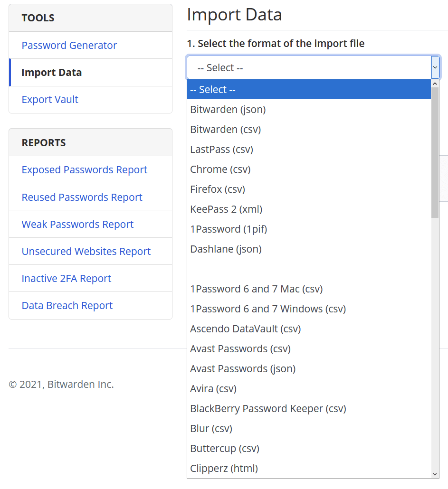The width and height of the screenshot is (448, 489).
Task: Select 1Password 6 and 7 Windows (csv)
Action: 309,309
